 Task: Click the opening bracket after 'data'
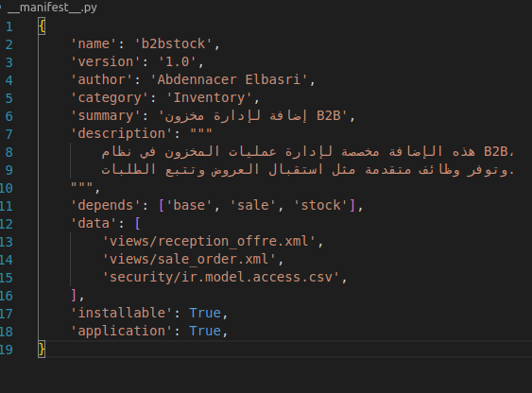(137, 224)
